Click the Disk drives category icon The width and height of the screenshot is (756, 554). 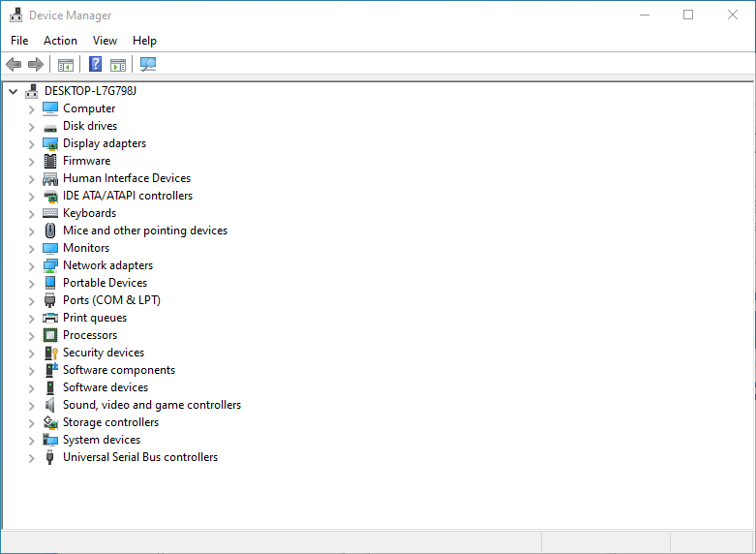coord(50,128)
